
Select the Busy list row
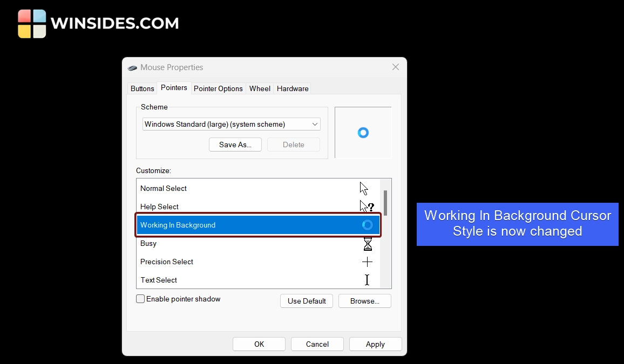pyautogui.click(x=258, y=243)
